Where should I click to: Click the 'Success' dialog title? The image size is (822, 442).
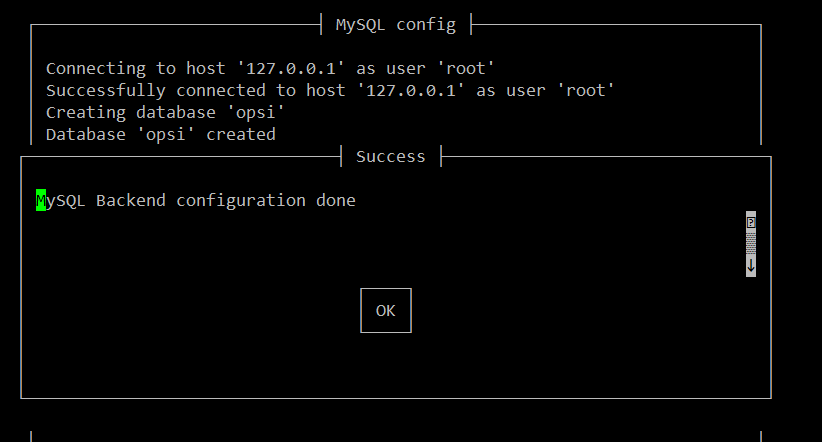click(391, 156)
